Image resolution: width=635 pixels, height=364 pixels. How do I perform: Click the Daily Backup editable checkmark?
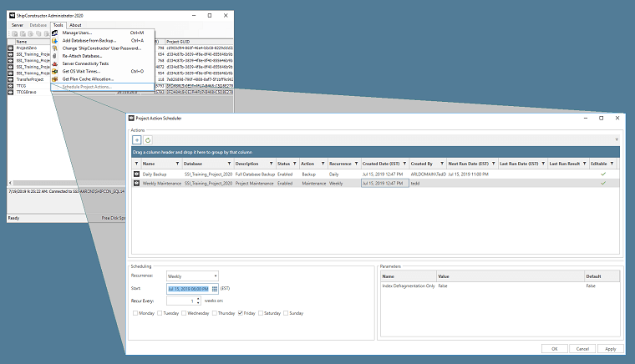click(603, 174)
